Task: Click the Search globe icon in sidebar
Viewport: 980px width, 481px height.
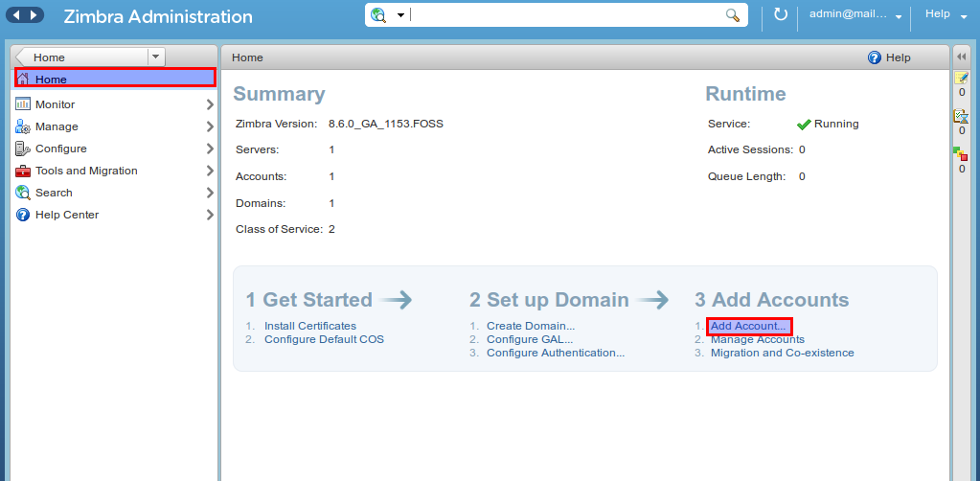Action: pos(23,193)
